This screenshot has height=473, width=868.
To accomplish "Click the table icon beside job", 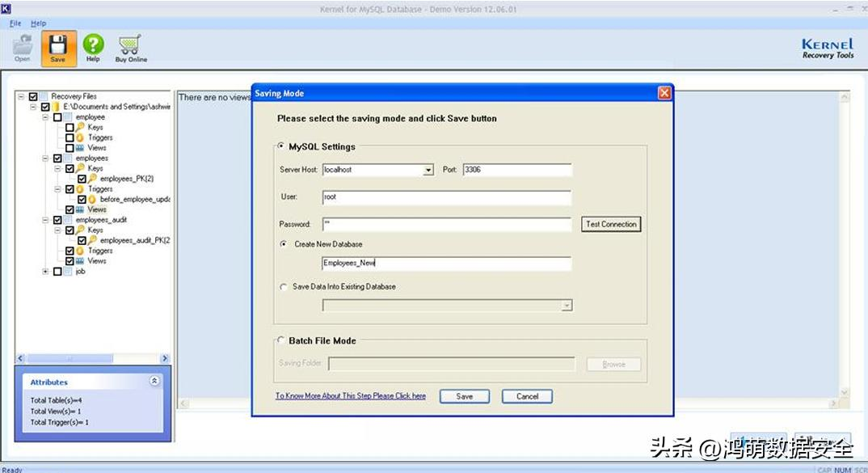I will (68, 272).
